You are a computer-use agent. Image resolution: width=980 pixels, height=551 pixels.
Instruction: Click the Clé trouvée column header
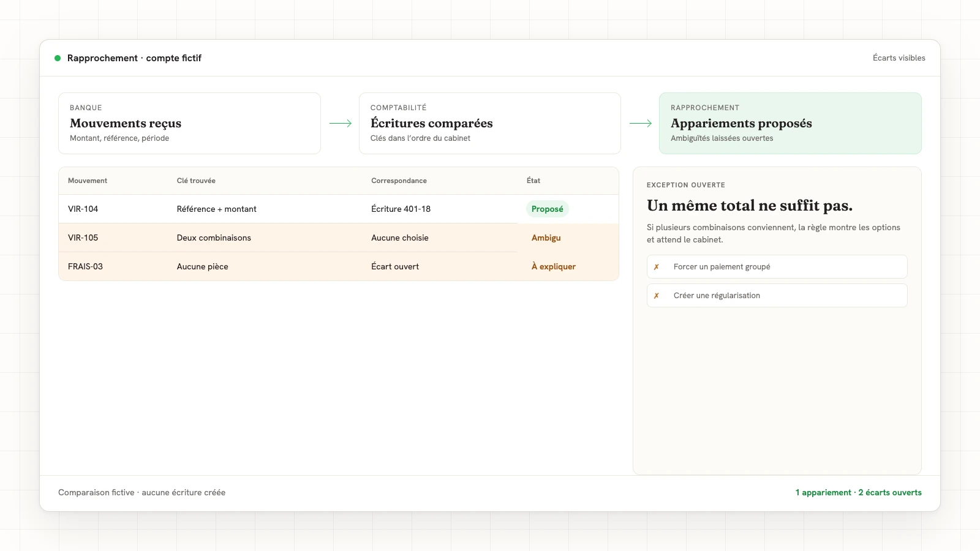[196, 181]
